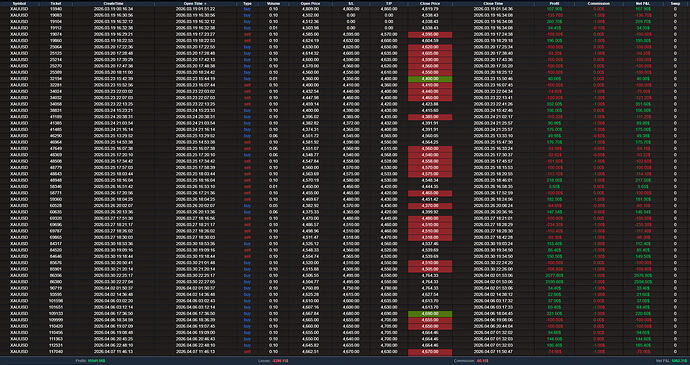Select ticket 25270 cell

point(55,66)
